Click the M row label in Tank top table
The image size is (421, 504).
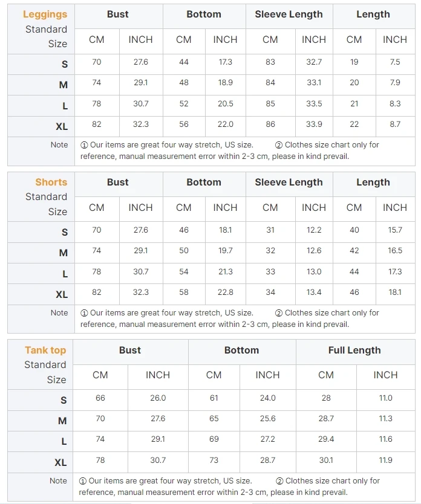tap(62, 421)
